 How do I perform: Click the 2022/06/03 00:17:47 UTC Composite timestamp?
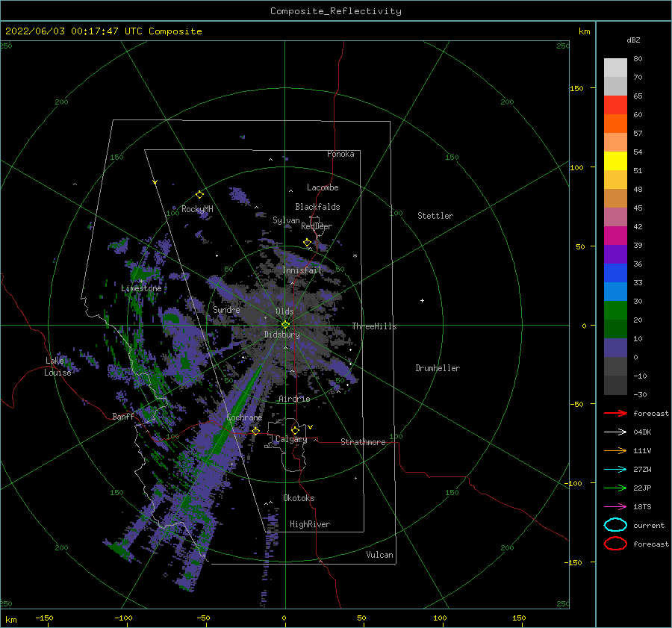(x=103, y=31)
